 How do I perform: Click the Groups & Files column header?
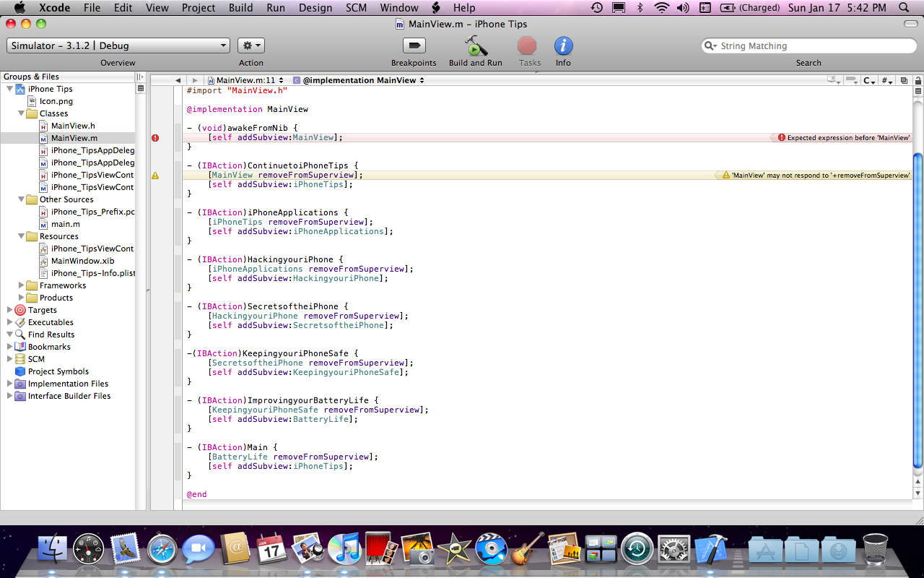click(68, 77)
